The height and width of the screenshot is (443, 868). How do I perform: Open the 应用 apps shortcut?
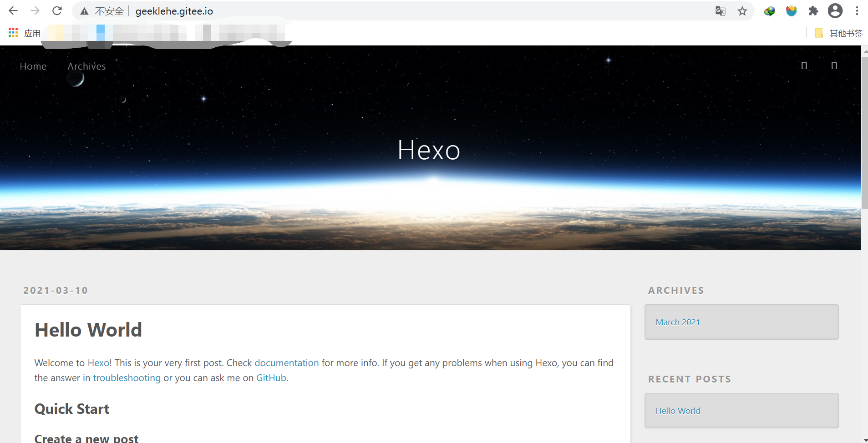pos(25,33)
